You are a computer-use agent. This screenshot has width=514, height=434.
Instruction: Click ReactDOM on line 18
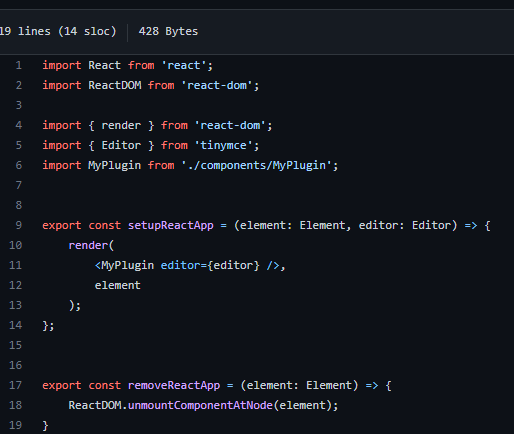[x=95, y=405]
